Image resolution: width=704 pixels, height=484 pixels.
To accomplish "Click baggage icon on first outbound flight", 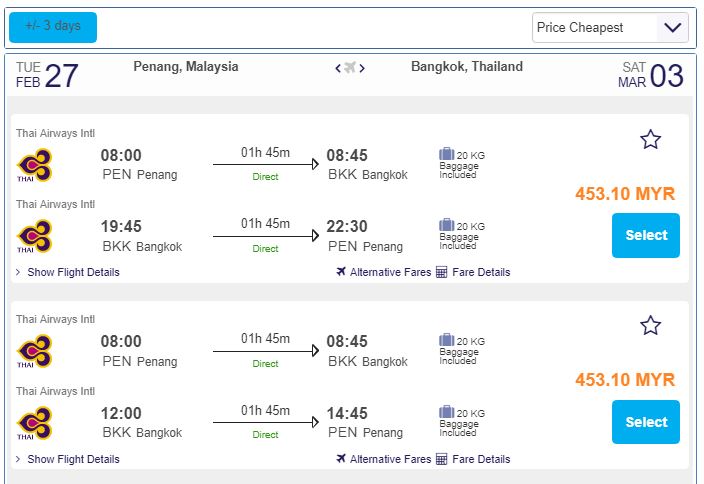I will tap(446, 154).
